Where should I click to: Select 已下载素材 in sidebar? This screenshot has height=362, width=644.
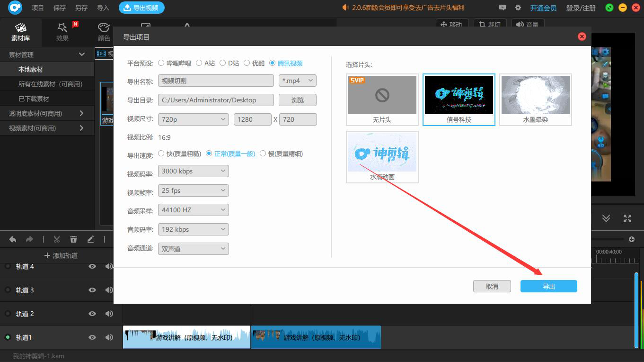click(47, 99)
